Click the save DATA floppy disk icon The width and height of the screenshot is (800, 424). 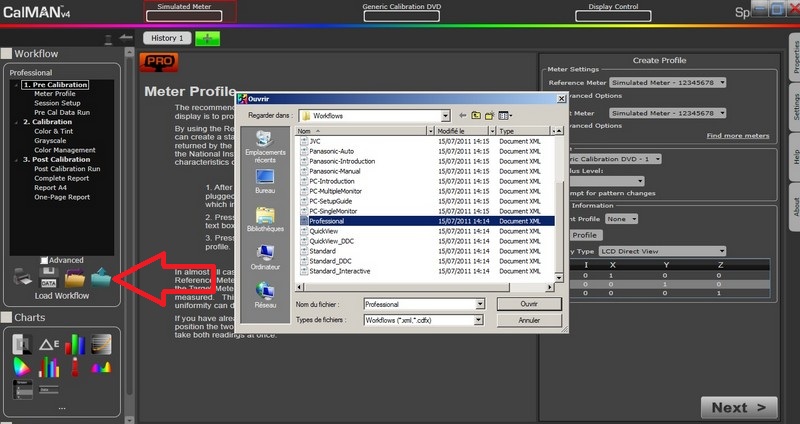tap(48, 277)
